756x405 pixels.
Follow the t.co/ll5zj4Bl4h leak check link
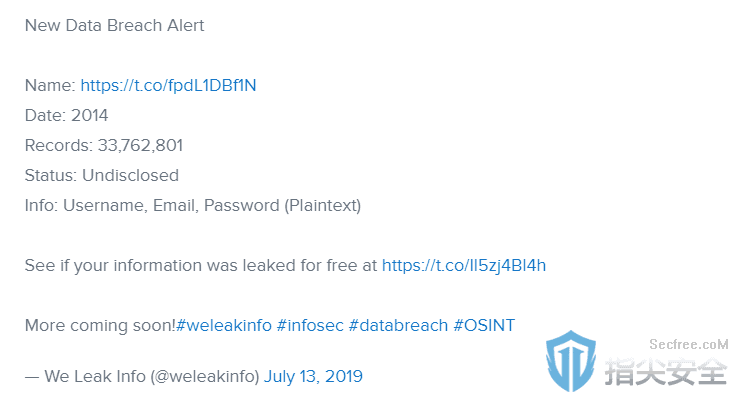tap(464, 266)
